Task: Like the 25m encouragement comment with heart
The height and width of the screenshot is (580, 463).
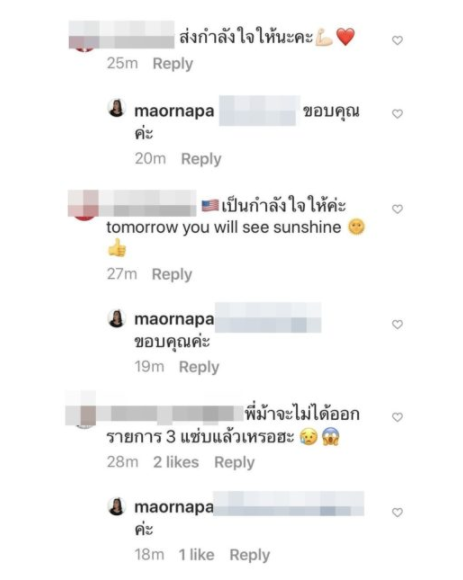Action: [x=397, y=40]
